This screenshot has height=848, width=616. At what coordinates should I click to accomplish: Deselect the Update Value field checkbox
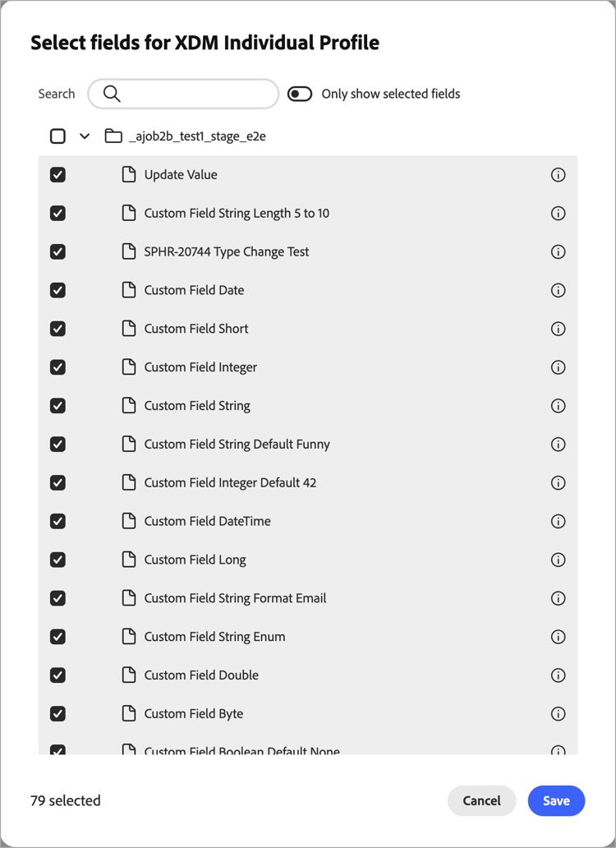[x=57, y=174]
